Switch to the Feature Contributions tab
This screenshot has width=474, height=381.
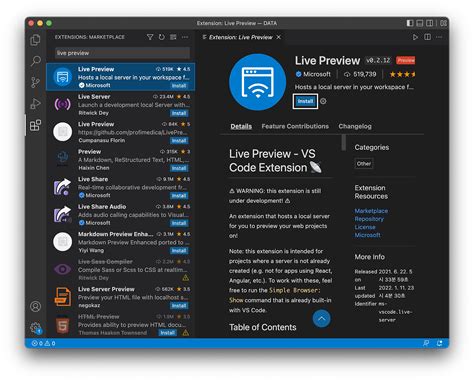[x=295, y=126]
